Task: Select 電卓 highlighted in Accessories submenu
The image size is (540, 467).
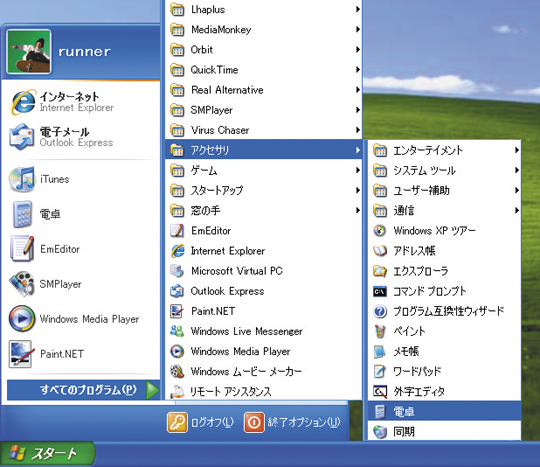Action: (444, 412)
